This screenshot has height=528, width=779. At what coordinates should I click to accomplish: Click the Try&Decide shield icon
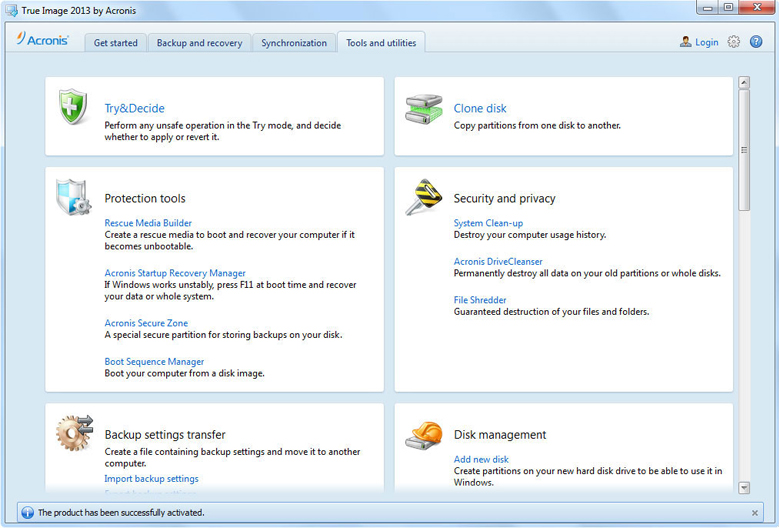[x=73, y=107]
